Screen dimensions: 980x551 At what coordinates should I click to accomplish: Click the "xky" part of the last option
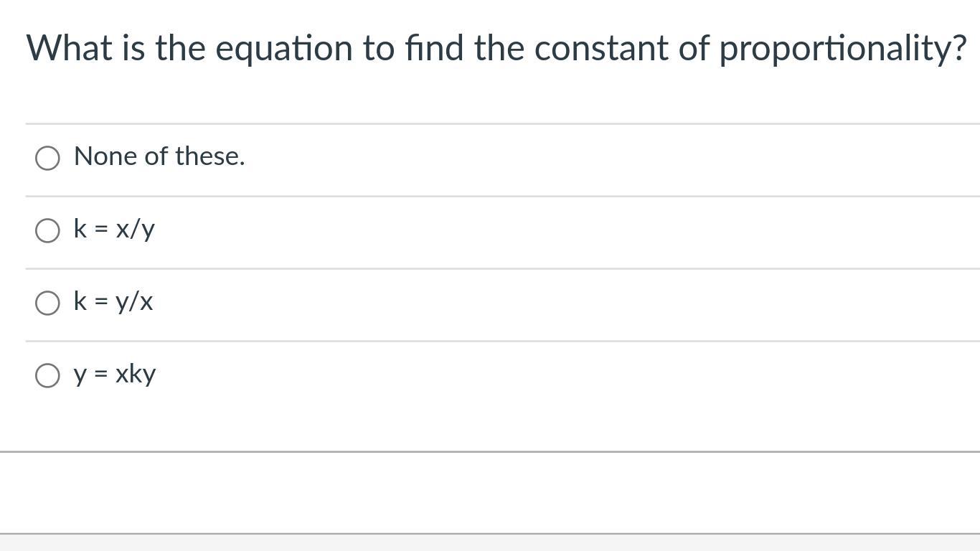tap(136, 374)
